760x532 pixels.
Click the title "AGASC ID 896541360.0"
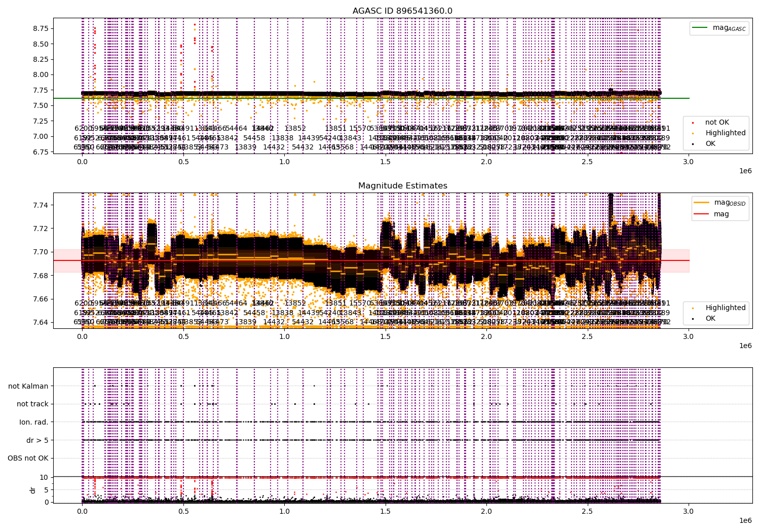(402, 11)
